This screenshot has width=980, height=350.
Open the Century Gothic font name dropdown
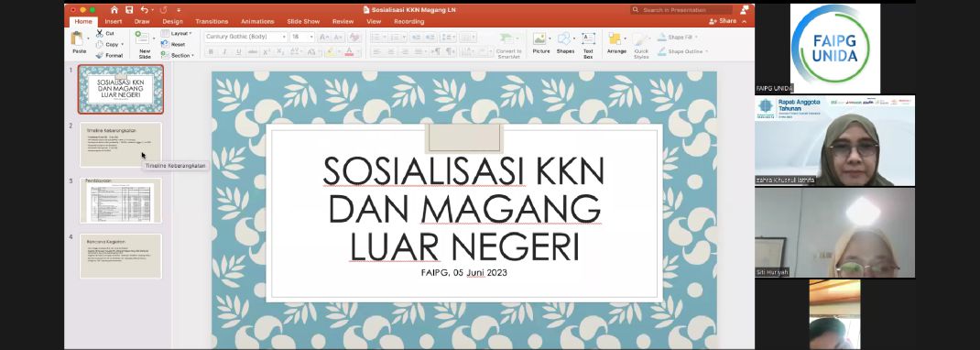click(284, 37)
